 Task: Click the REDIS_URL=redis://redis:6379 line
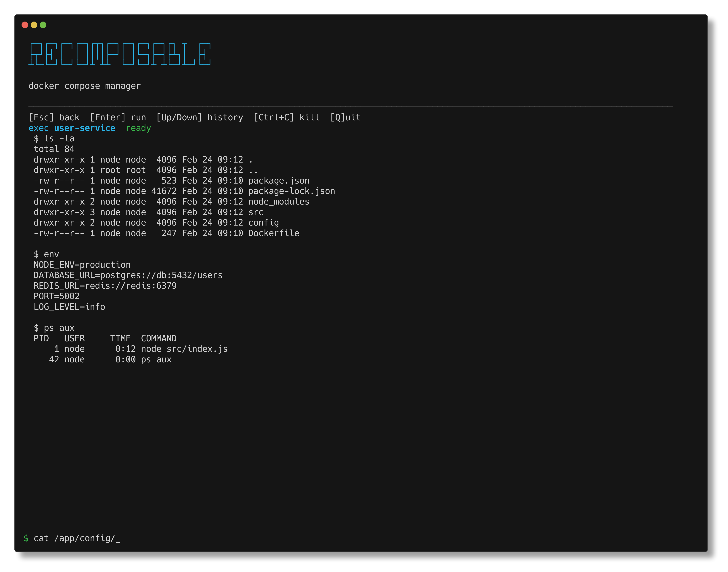pos(105,286)
